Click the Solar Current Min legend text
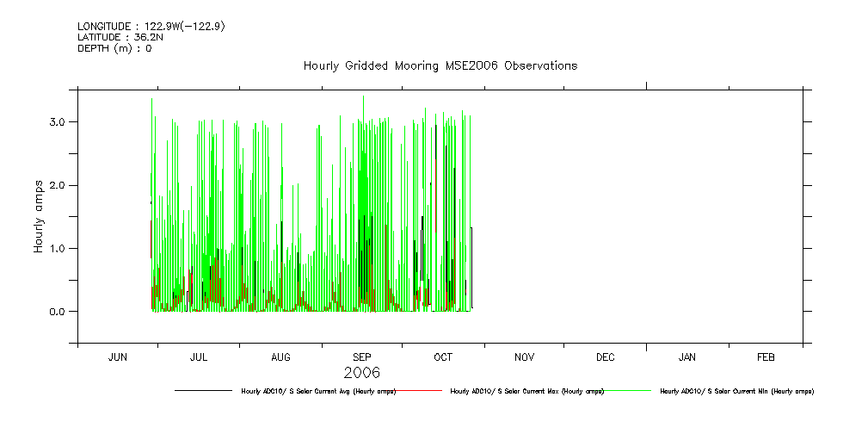Image resolution: width=868 pixels, height=434 pixels. click(736, 391)
